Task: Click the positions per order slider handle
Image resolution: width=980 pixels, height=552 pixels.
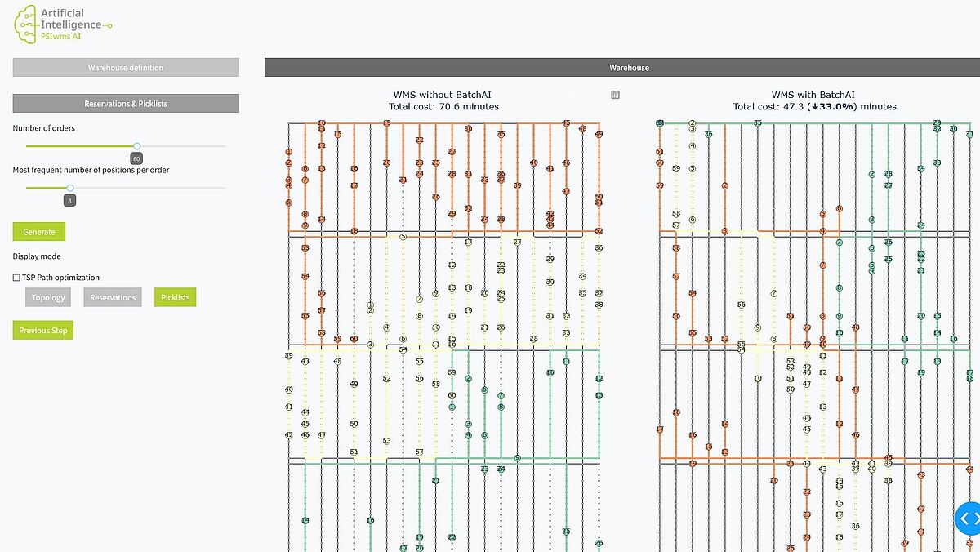Action: click(x=70, y=188)
